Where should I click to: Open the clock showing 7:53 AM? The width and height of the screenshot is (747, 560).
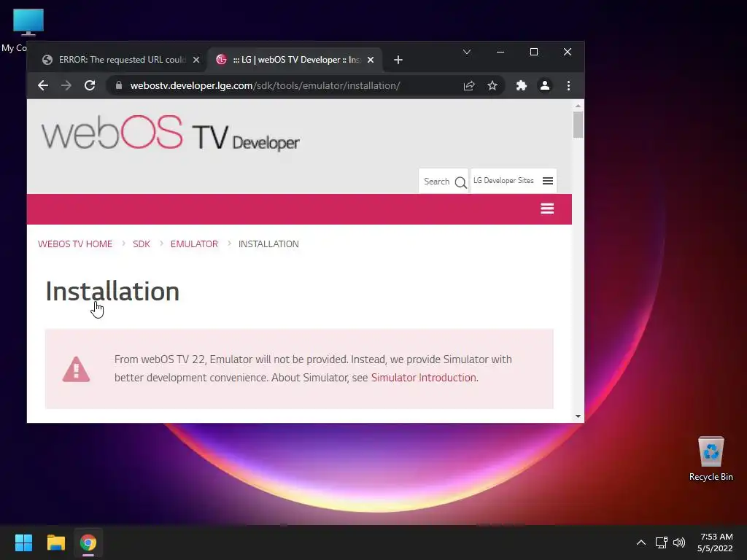[715, 542]
